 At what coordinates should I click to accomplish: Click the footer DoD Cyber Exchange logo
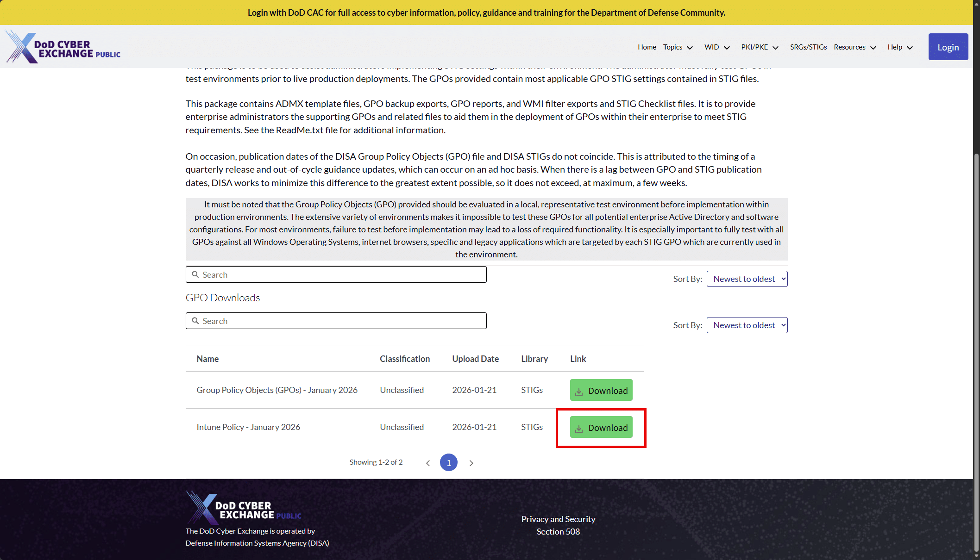(x=244, y=508)
